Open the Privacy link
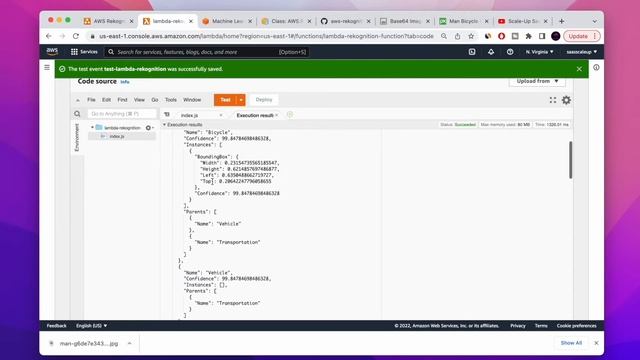Image resolution: width=640 pixels, height=360 pixels. click(518, 326)
